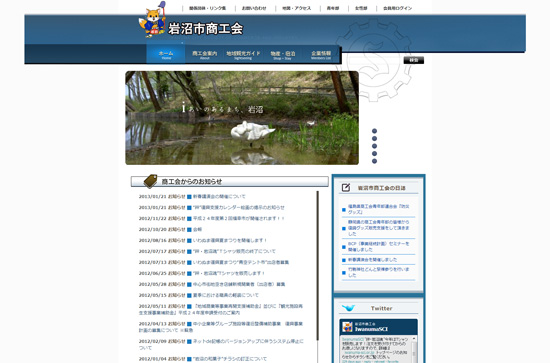This screenshot has width=550, height=363.
Task: Open the 2012/05/11 補助金 notice
Action: pos(221,309)
